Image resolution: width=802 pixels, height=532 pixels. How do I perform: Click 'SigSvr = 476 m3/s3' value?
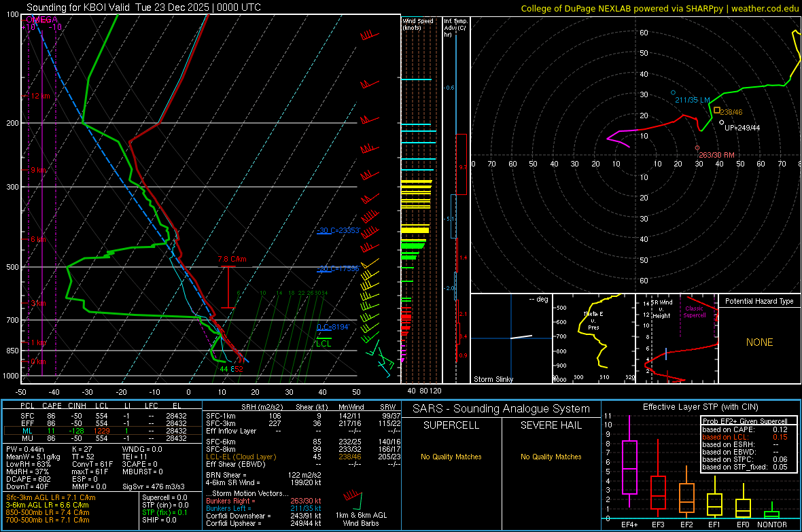pos(154,486)
